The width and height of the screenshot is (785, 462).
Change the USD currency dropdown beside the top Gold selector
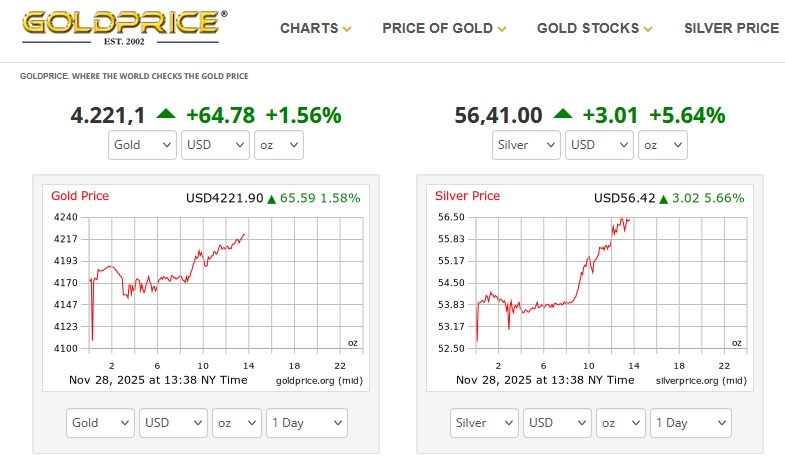216,145
